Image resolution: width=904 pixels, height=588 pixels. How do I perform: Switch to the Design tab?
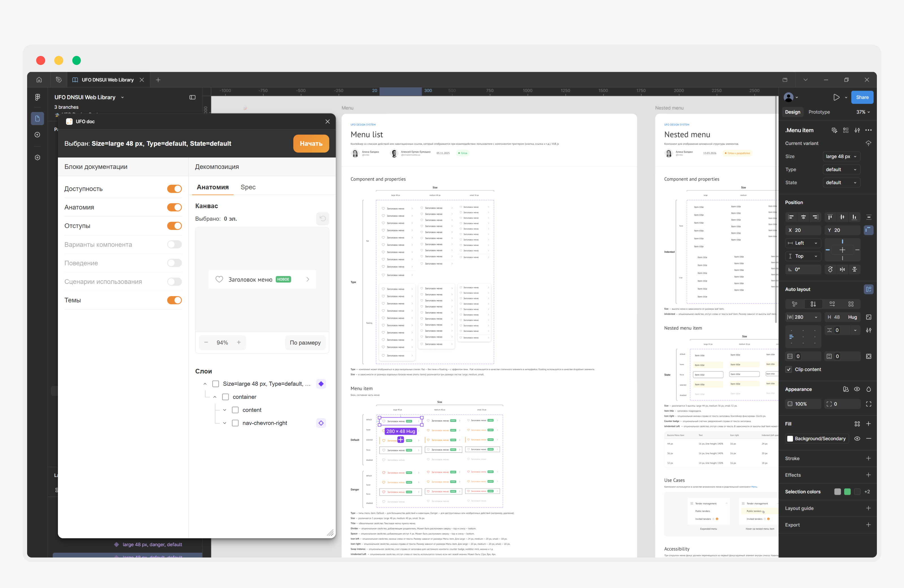pos(793,112)
